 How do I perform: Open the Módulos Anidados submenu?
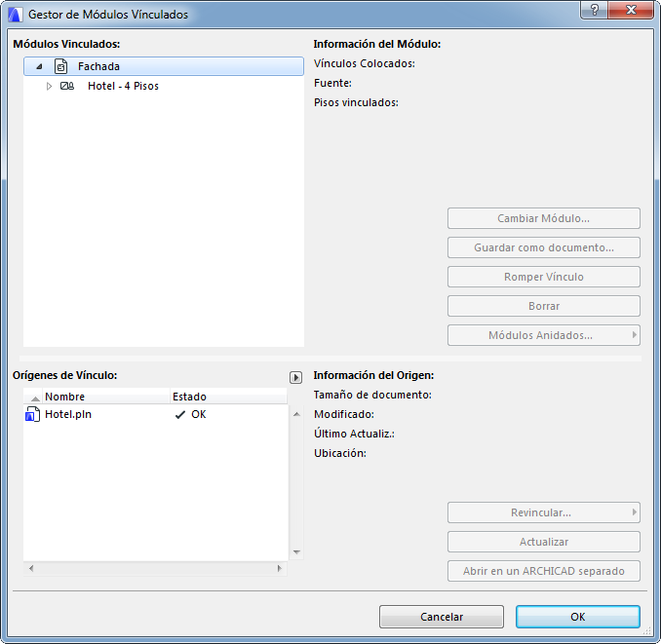(x=544, y=335)
